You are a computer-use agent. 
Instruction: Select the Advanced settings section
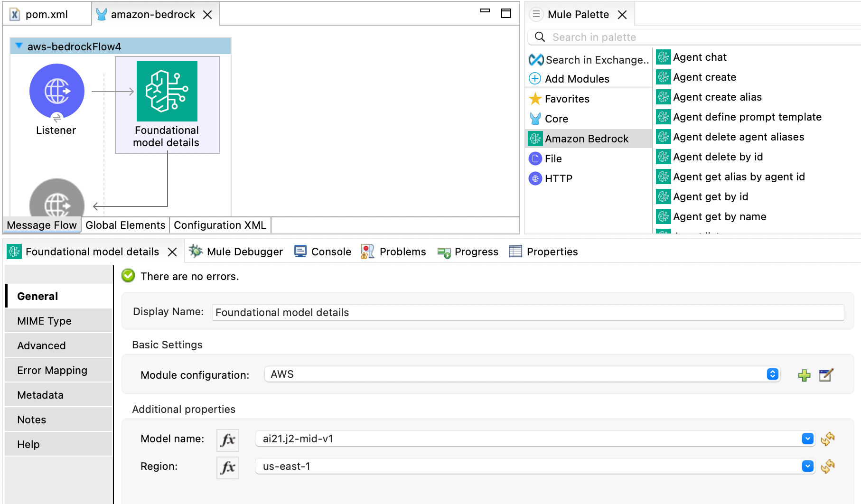click(x=59, y=345)
